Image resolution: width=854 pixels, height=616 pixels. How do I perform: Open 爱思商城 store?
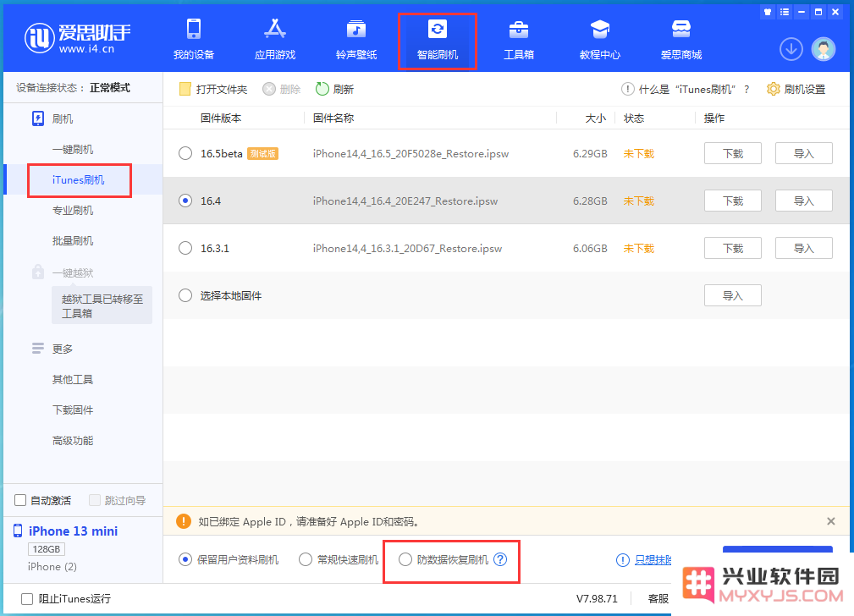pyautogui.click(x=680, y=39)
